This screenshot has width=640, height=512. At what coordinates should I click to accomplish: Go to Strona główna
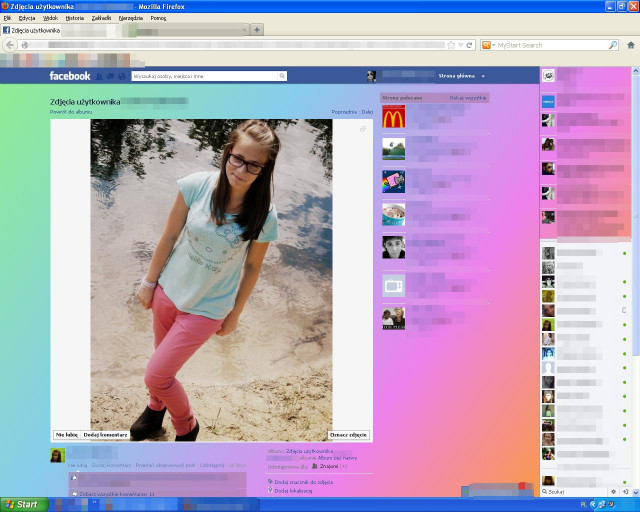[456, 76]
